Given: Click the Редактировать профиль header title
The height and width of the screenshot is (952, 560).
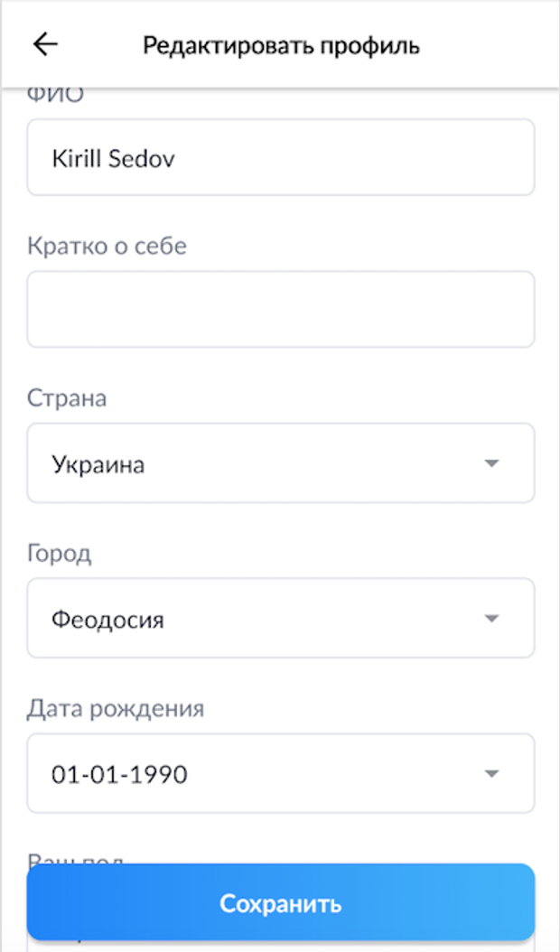Looking at the screenshot, I should 281,45.
